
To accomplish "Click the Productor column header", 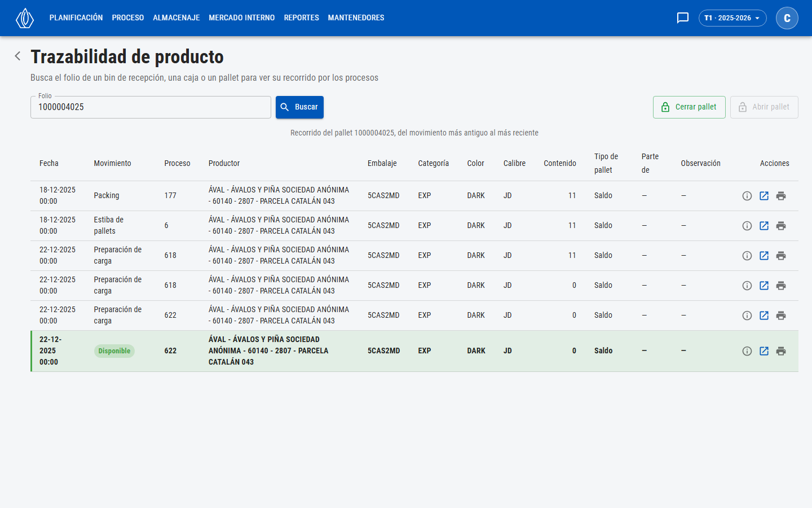I will click(x=224, y=163).
